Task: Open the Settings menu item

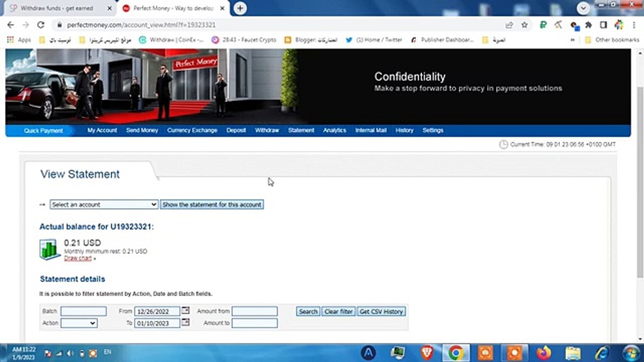Action: point(433,130)
